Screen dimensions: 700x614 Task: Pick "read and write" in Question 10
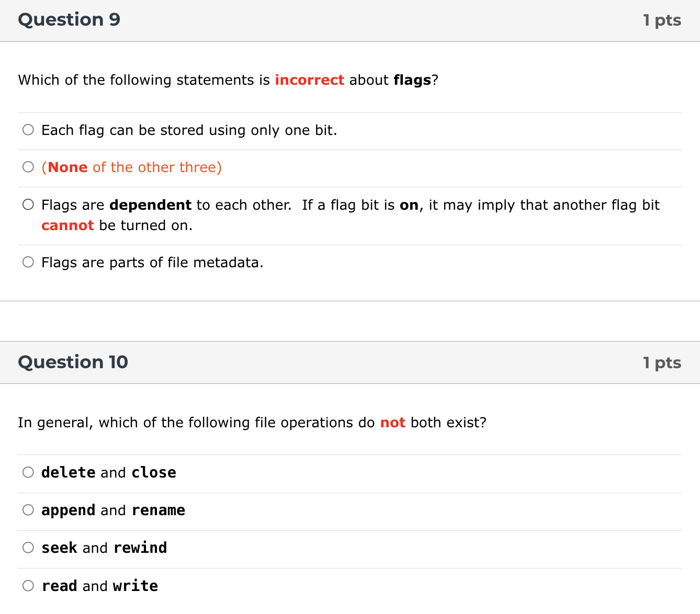(x=28, y=586)
